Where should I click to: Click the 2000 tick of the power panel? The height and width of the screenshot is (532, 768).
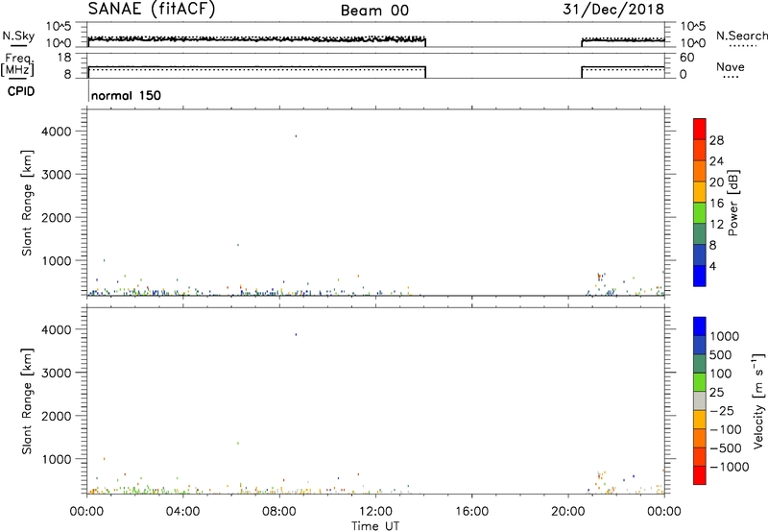[x=57, y=217]
